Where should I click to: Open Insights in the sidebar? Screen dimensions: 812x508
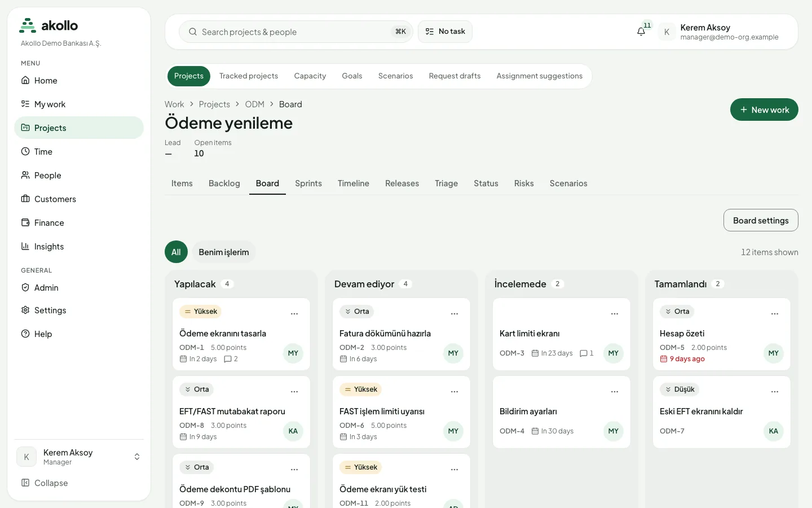point(79,247)
